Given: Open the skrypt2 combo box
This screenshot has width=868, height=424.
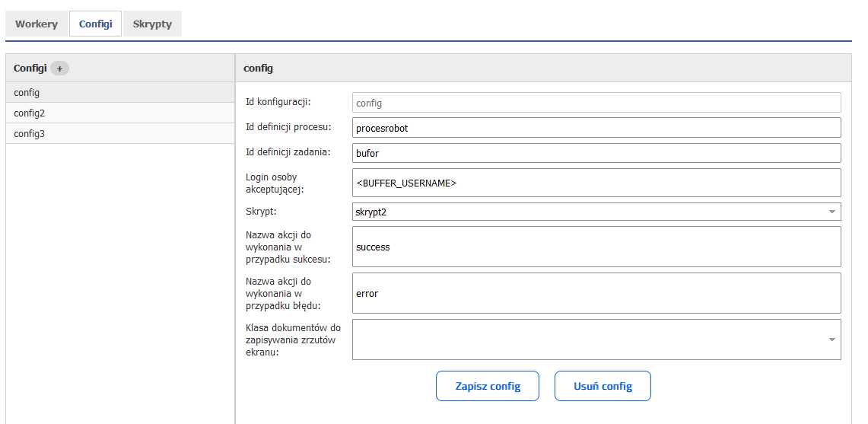Looking at the screenshot, I should click(x=596, y=212).
